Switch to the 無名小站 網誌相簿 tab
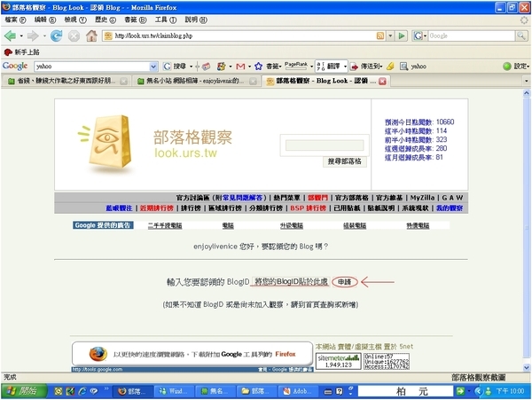The height and width of the screenshot is (400, 532). (195, 81)
